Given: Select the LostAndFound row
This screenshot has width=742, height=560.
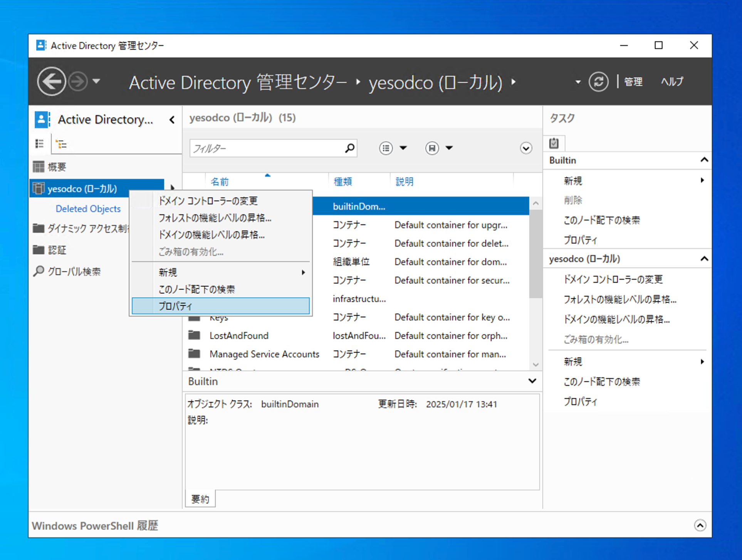Looking at the screenshot, I should click(356, 335).
